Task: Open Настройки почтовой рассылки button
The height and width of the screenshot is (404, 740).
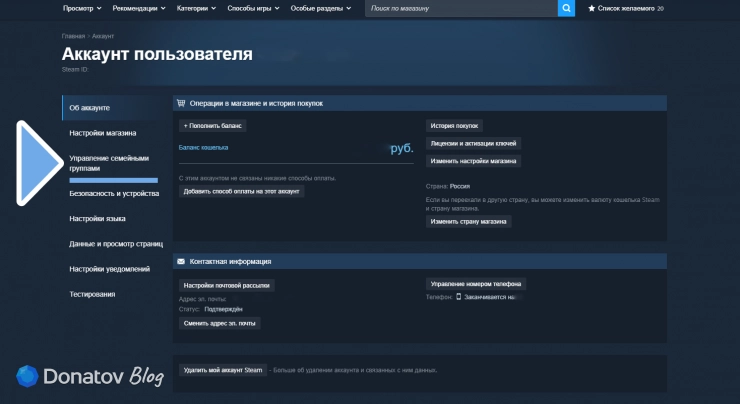Action: click(227, 285)
